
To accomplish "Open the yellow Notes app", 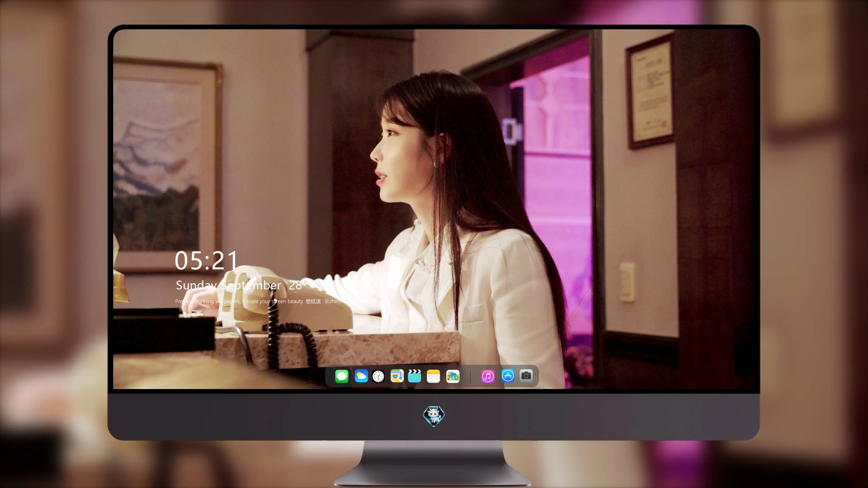I will coord(433,376).
